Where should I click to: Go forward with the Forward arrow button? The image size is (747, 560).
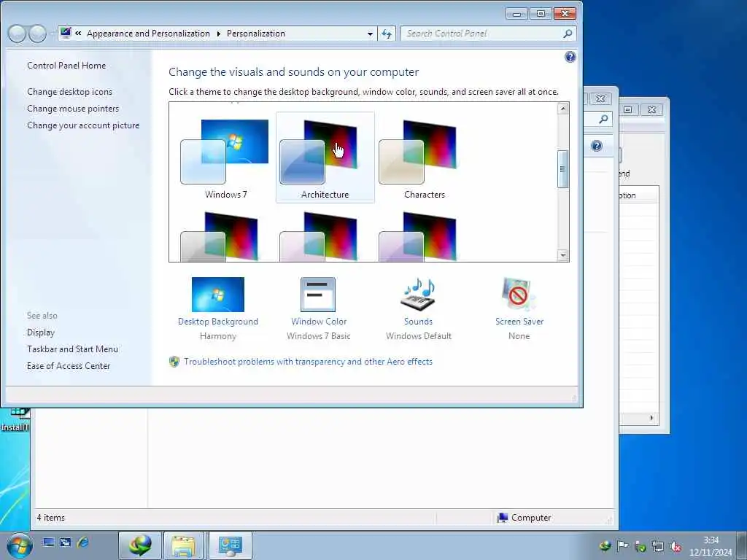[x=37, y=34]
